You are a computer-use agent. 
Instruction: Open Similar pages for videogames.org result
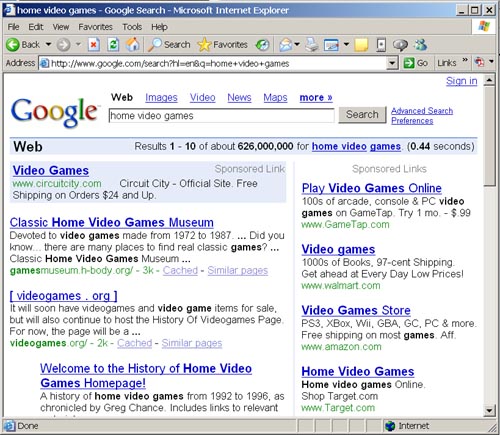pos(192,343)
